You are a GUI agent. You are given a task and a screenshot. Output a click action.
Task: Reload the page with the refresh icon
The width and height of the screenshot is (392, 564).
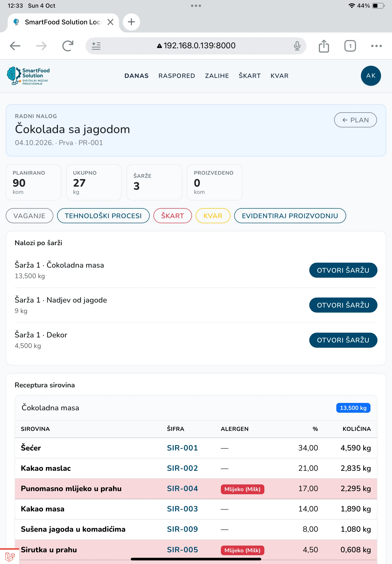(68, 46)
